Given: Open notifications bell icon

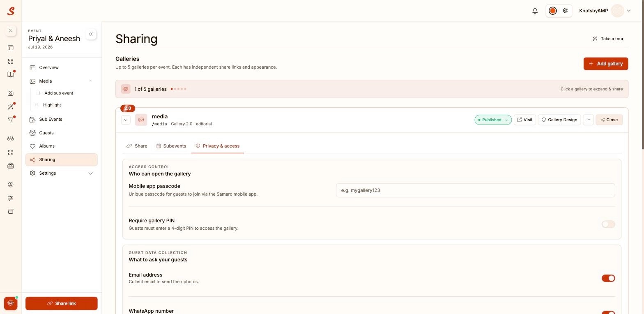Looking at the screenshot, I should point(535,11).
